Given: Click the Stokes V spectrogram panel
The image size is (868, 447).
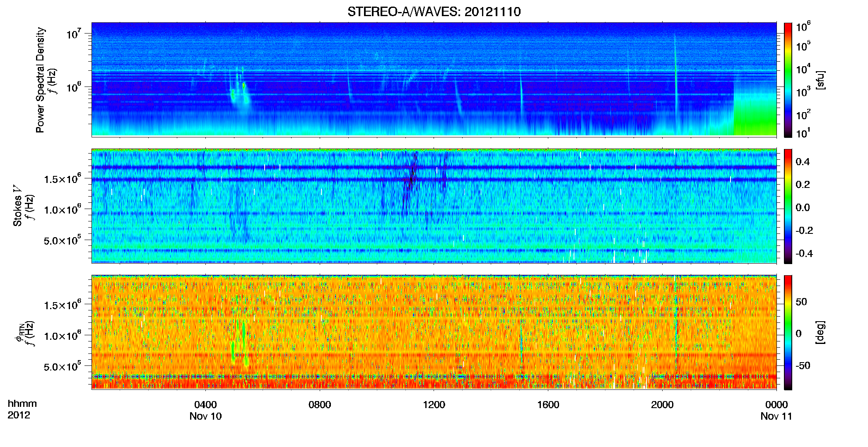Looking at the screenshot, I should click(434, 206).
